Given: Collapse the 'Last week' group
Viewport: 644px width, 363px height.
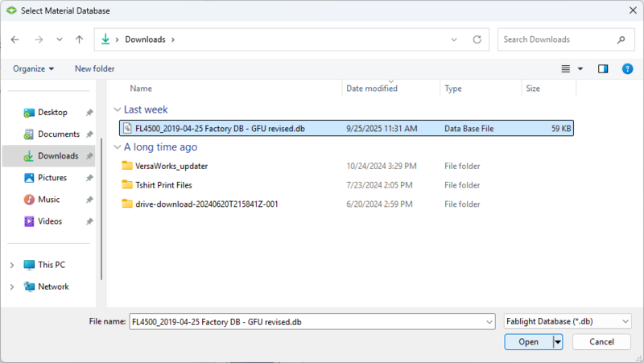Looking at the screenshot, I should pyautogui.click(x=118, y=109).
